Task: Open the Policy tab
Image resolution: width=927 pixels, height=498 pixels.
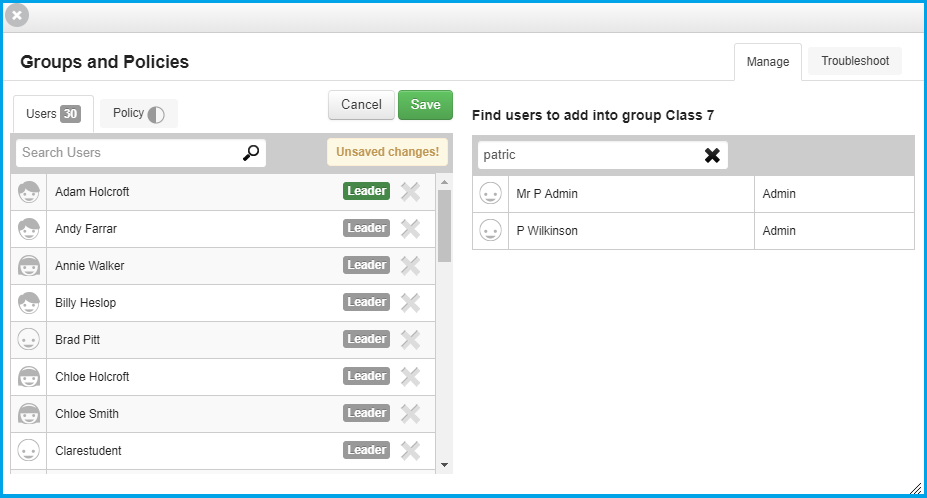Action: pyautogui.click(x=138, y=114)
